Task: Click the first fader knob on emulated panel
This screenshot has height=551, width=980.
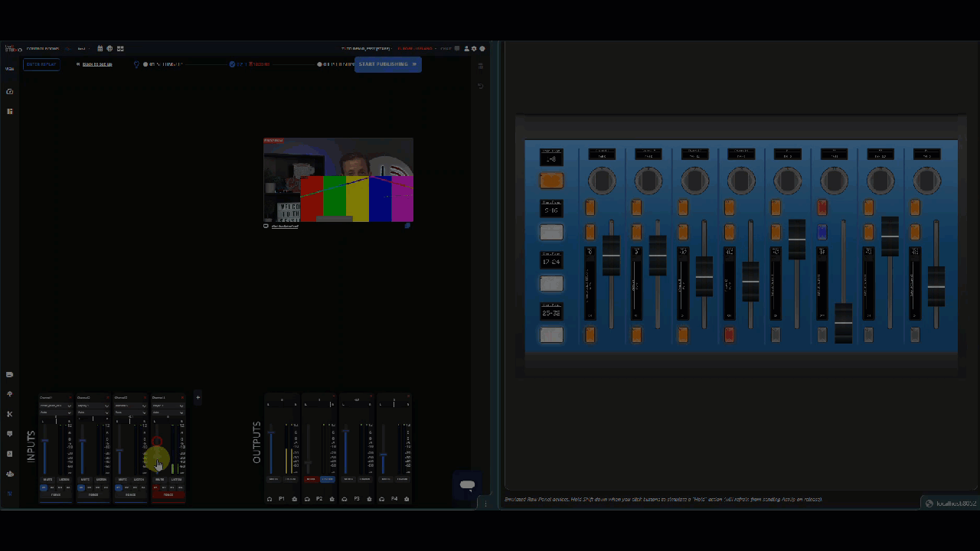Action: (611, 255)
